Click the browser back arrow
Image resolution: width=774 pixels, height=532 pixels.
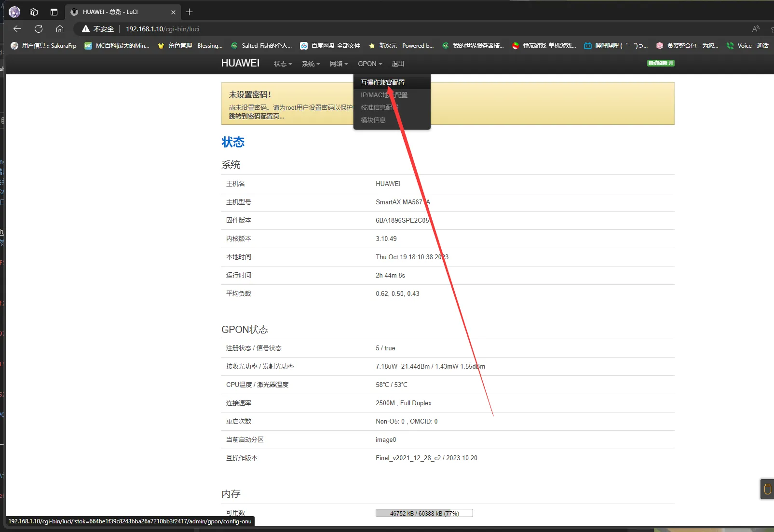tap(17, 29)
